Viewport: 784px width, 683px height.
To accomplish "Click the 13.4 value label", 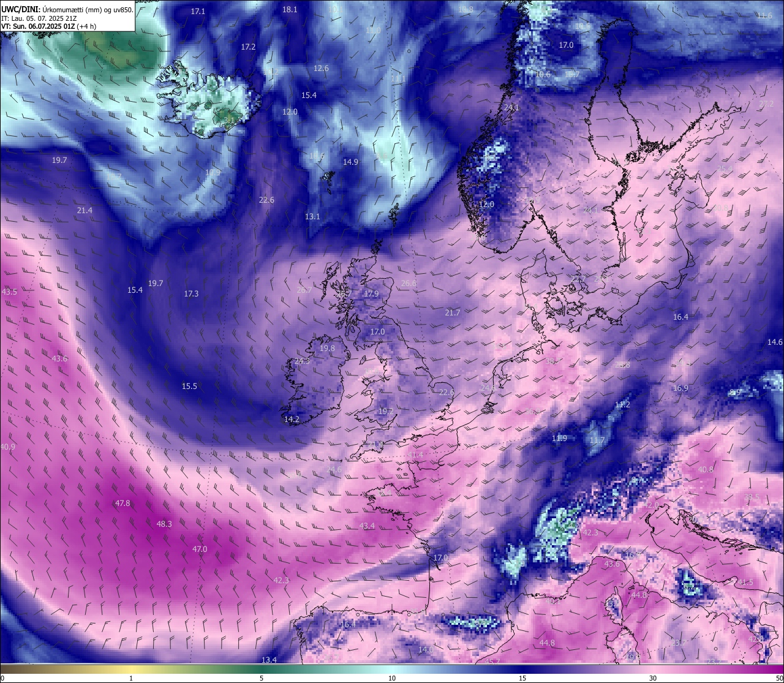I will coord(269,660).
